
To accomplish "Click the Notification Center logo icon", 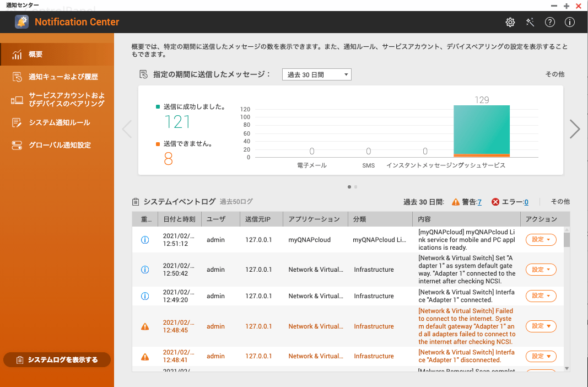I will tap(21, 22).
